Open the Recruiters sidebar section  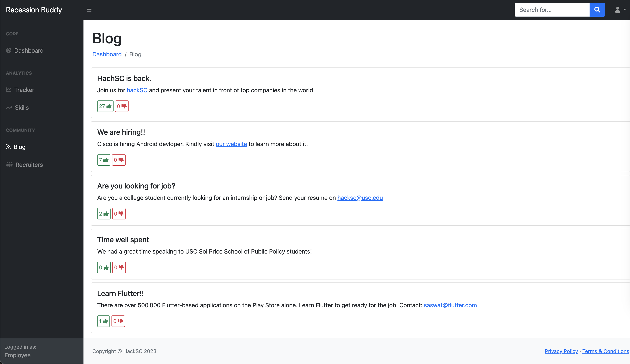tap(29, 165)
